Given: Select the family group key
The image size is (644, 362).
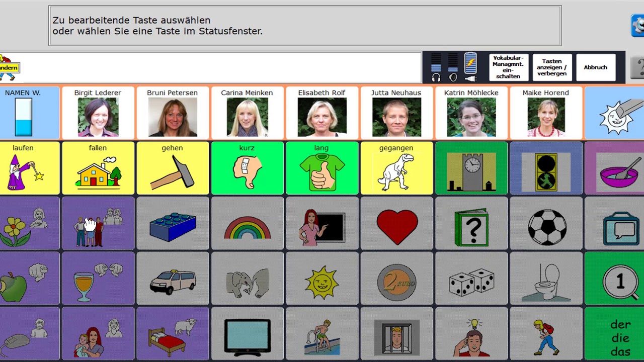Looking at the screenshot, I should 98,223.
